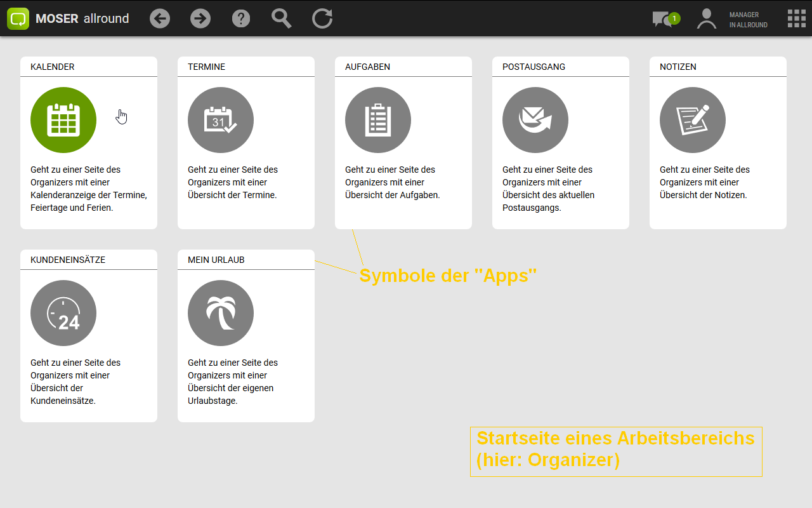The image size is (812, 508).
Task: Go forward with the right arrow button
Action: click(x=200, y=18)
